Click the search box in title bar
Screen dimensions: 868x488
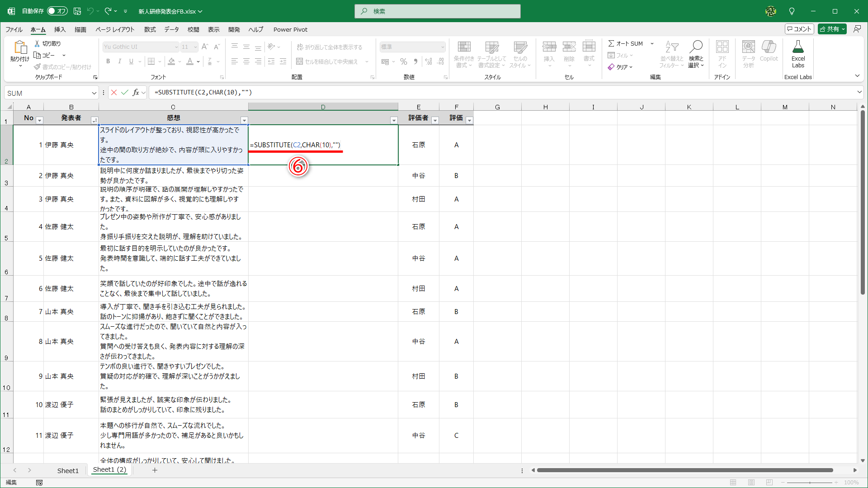tap(437, 11)
